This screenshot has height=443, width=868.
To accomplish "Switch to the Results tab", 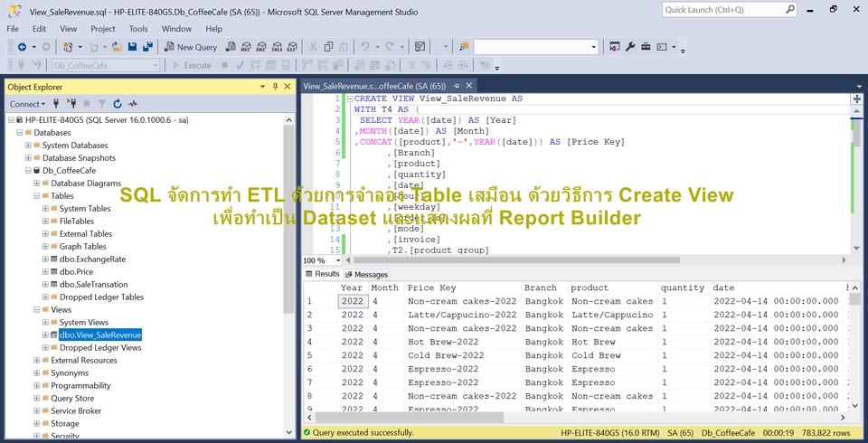I will tap(323, 274).
